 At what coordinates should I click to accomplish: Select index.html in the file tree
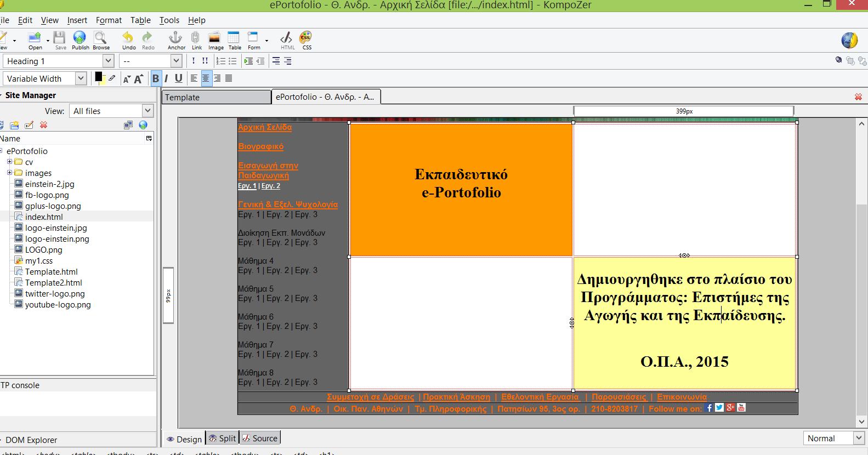pyautogui.click(x=44, y=217)
